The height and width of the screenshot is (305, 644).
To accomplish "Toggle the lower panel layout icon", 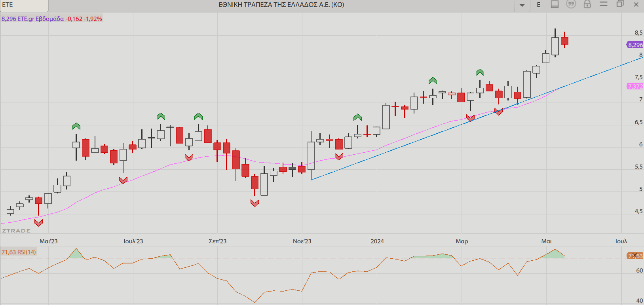I will [555, 4].
